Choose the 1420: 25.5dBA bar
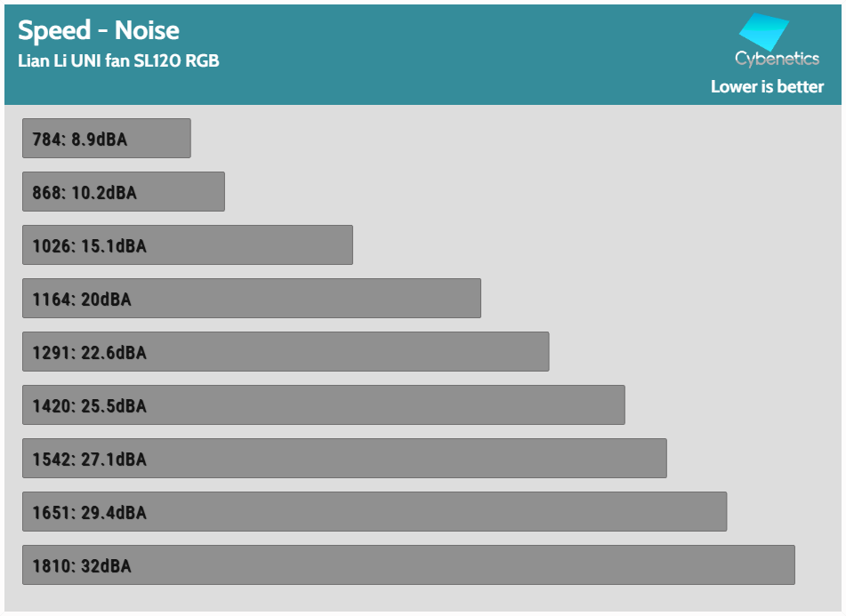 (324, 405)
